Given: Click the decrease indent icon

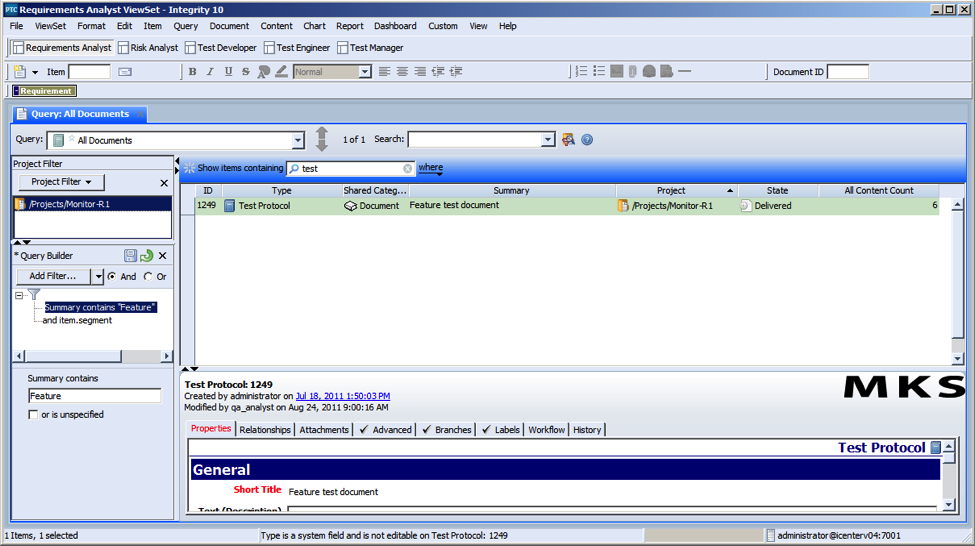Looking at the screenshot, I should pos(438,72).
